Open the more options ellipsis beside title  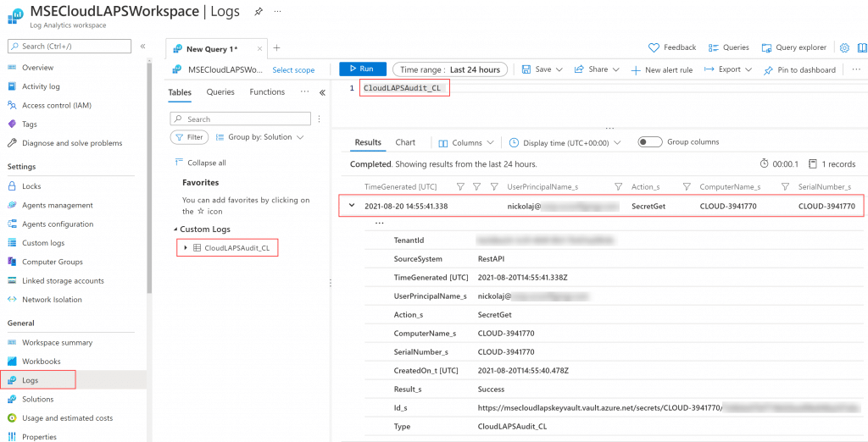[277, 12]
